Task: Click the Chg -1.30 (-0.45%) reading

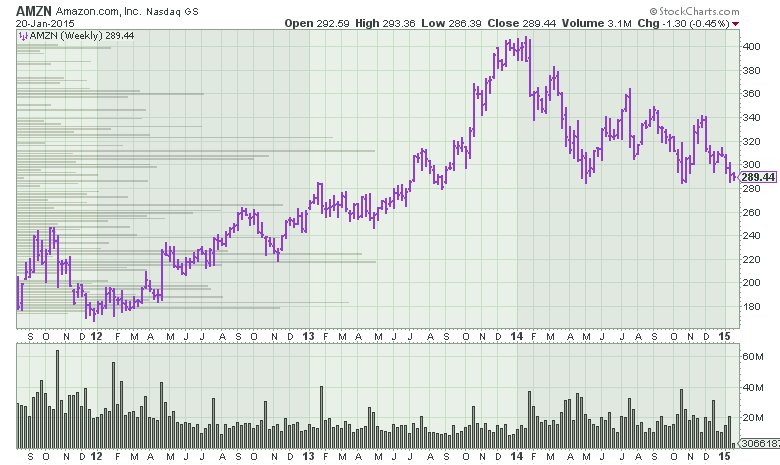Action: pyautogui.click(x=683, y=23)
